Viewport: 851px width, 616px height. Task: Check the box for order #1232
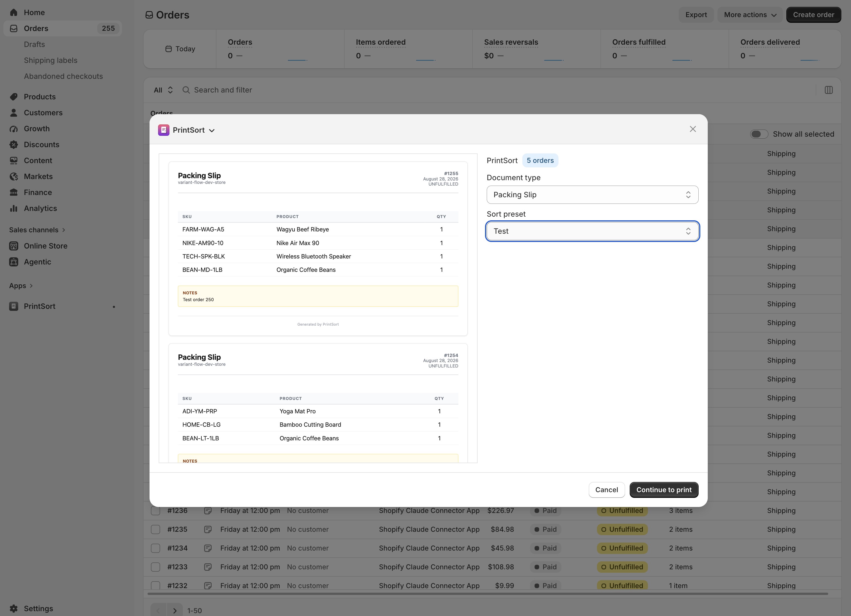pyautogui.click(x=155, y=586)
